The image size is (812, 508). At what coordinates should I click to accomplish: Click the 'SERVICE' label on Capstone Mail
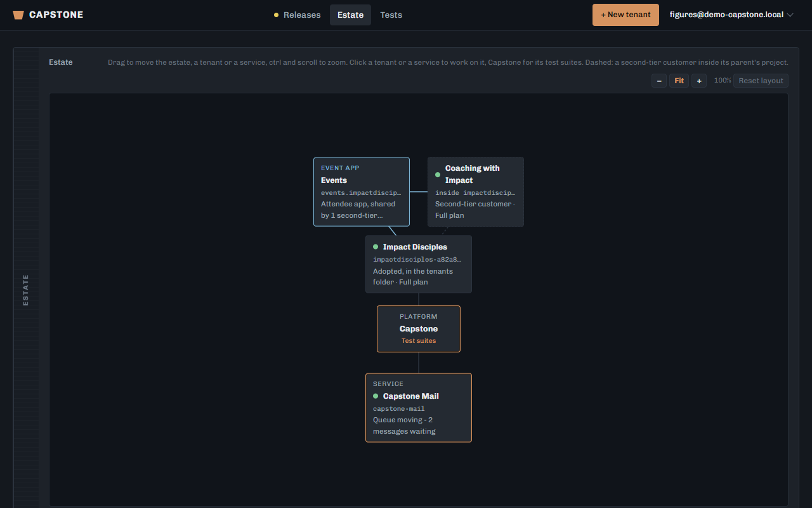pyautogui.click(x=388, y=384)
